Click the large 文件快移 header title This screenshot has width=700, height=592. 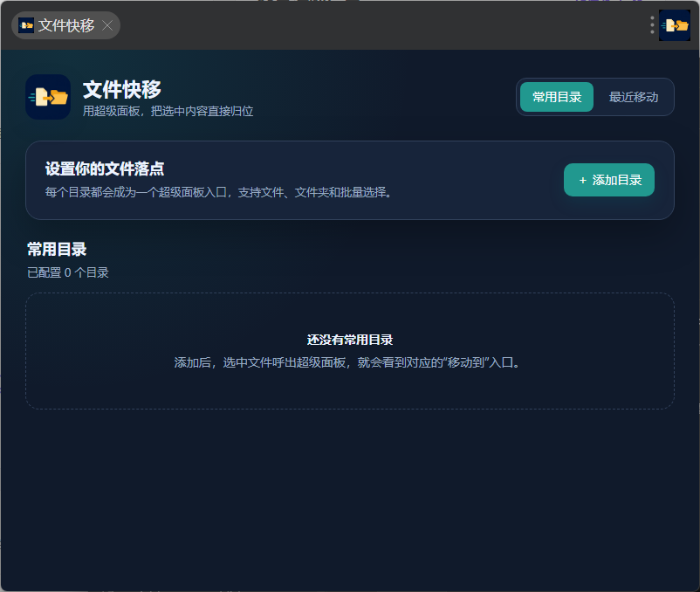122,90
